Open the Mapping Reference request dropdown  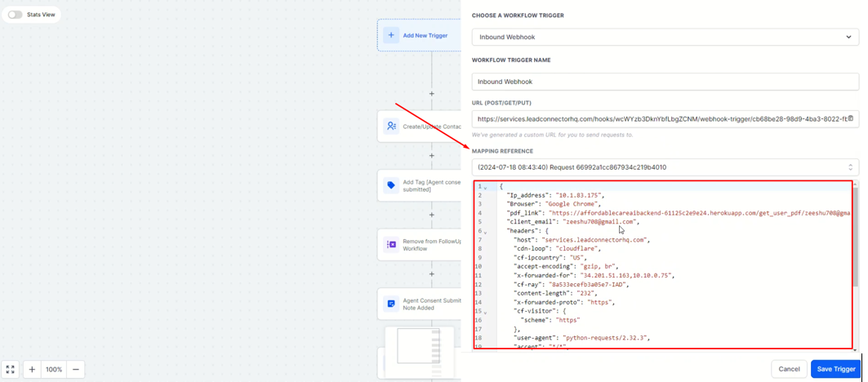[665, 167]
